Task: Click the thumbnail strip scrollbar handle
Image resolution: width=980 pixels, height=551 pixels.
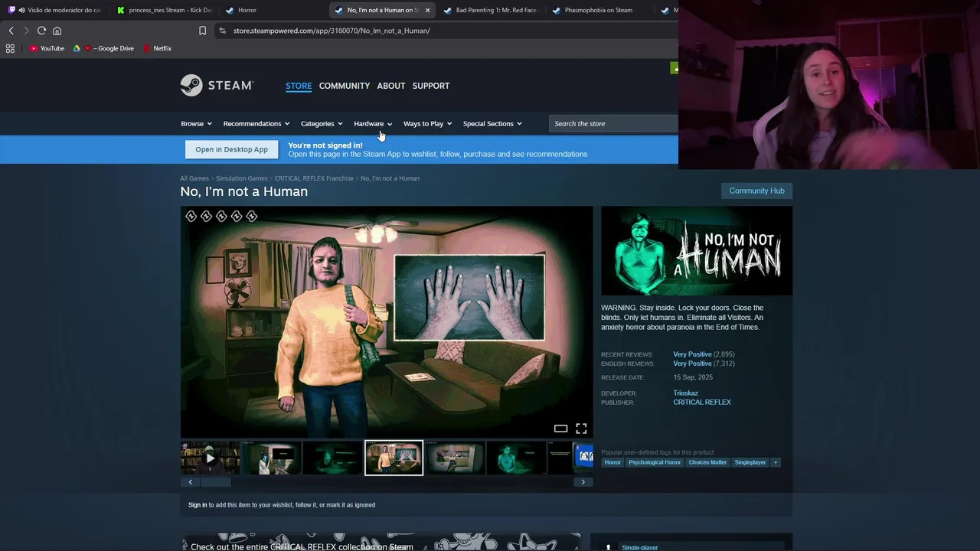Action: tap(216, 482)
